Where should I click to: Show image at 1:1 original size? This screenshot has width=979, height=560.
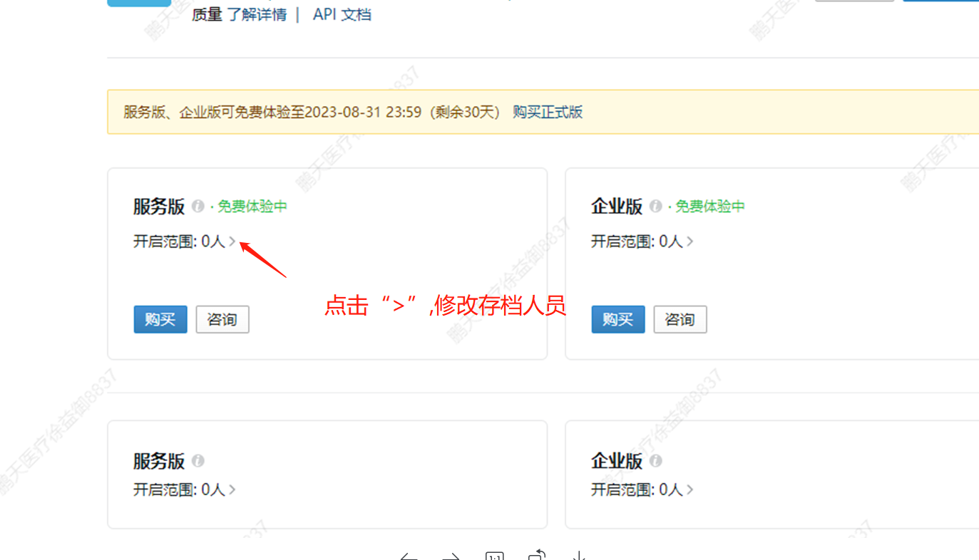point(494,556)
